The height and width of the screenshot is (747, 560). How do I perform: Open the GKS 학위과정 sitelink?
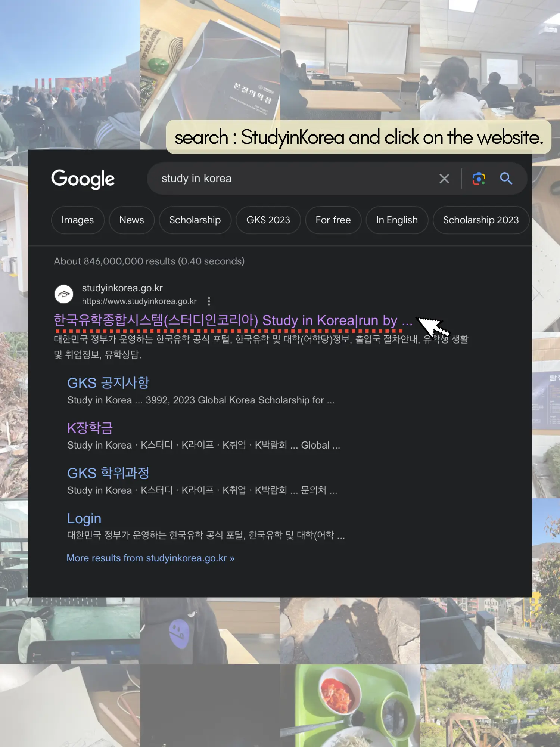[x=108, y=473]
